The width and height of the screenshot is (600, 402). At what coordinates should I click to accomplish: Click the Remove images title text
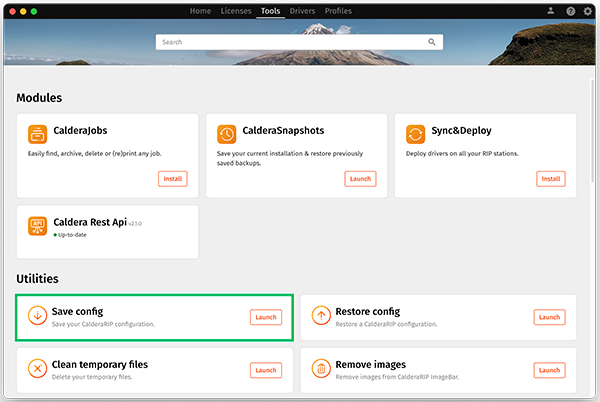point(370,365)
